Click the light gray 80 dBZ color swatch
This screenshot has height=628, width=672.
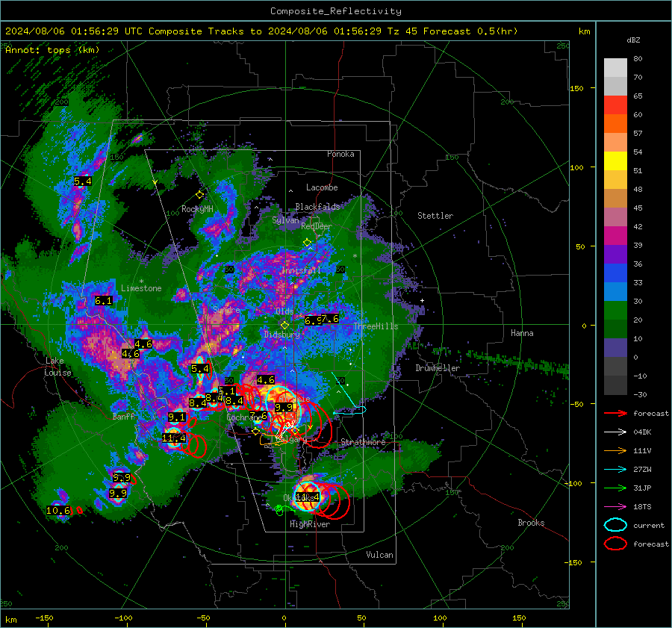click(615, 68)
